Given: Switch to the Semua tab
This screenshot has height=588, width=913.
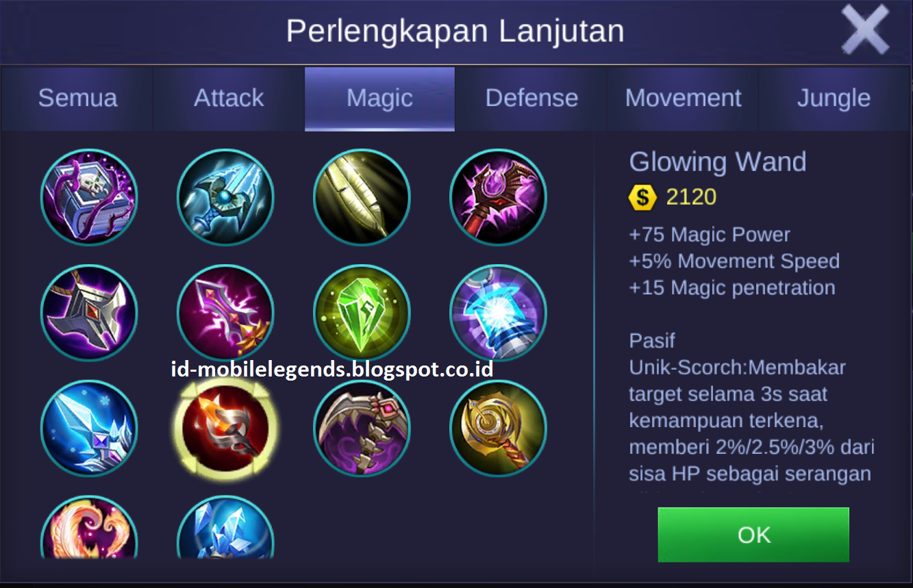Looking at the screenshot, I should tap(77, 99).
